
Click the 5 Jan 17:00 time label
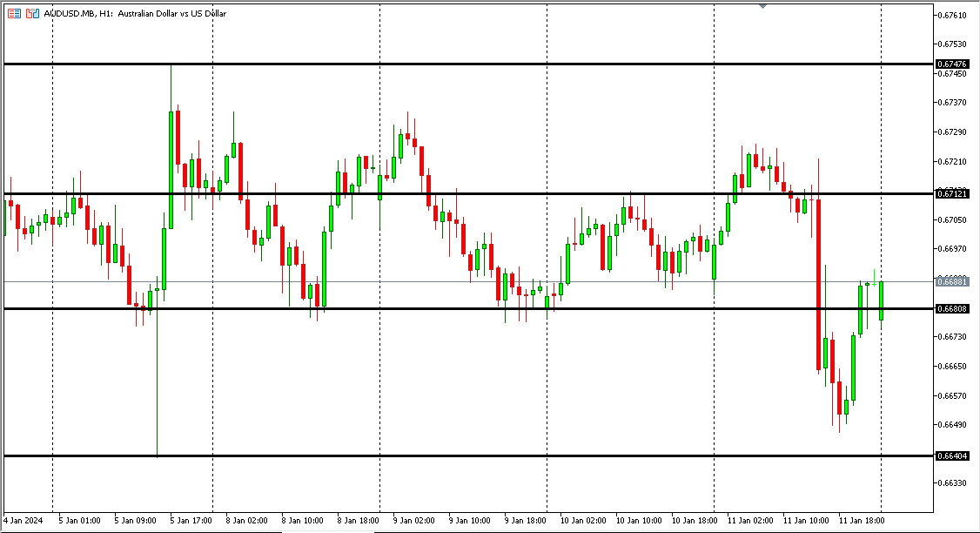pyautogui.click(x=191, y=521)
